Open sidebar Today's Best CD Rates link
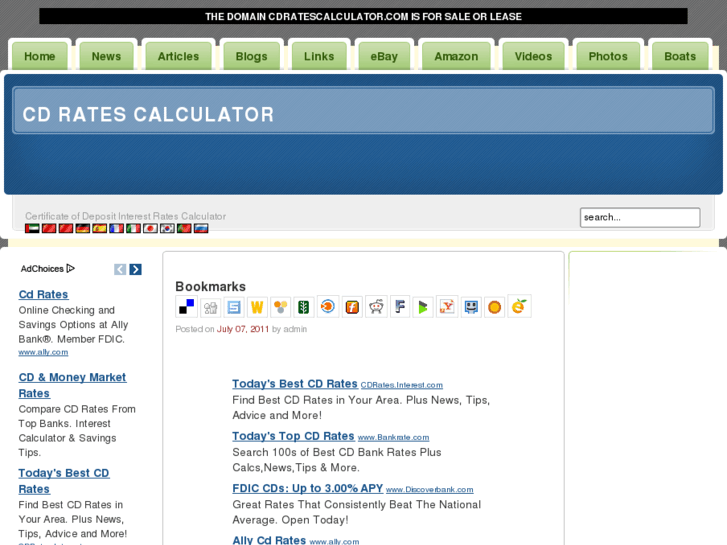727x545 pixels. (x=64, y=481)
